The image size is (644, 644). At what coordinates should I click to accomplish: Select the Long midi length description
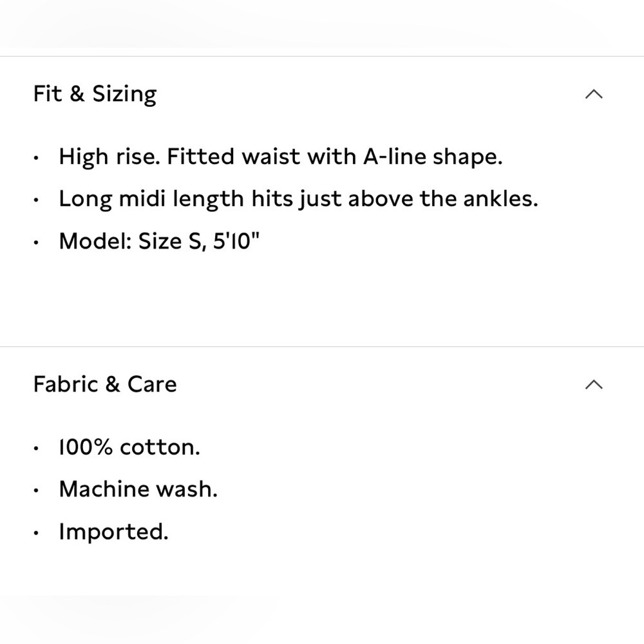click(x=299, y=199)
